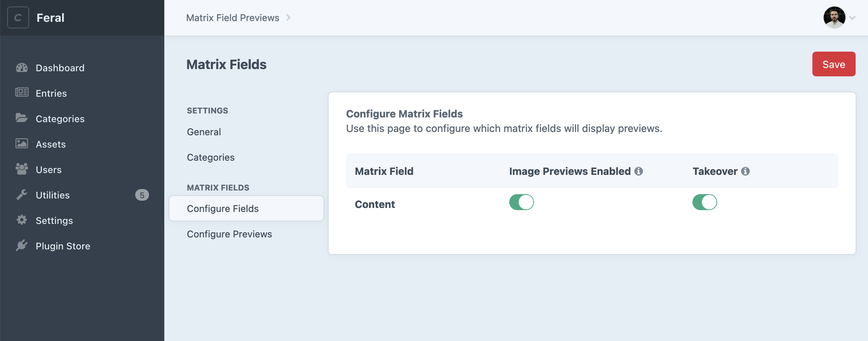Screen dimensions: 868x341
Task: Click the Entries newspaper icon
Action: point(22,92)
